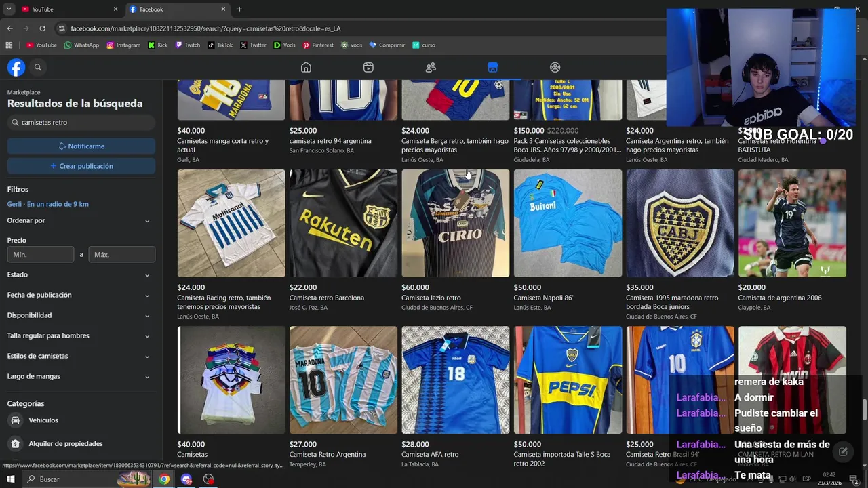Close the Facebook browser tab
Screen dimensions: 868x488
223,9
